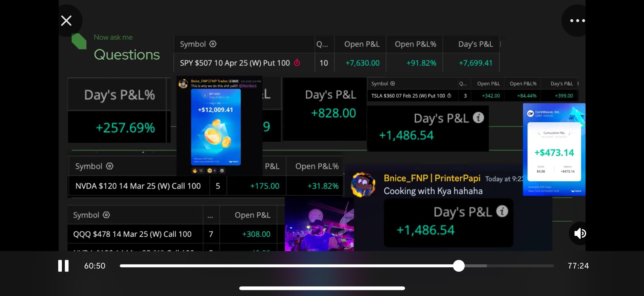The height and width of the screenshot is (296, 644).
Task: Open the CoreWeave +$473.14 share card
Action: pyautogui.click(x=554, y=149)
